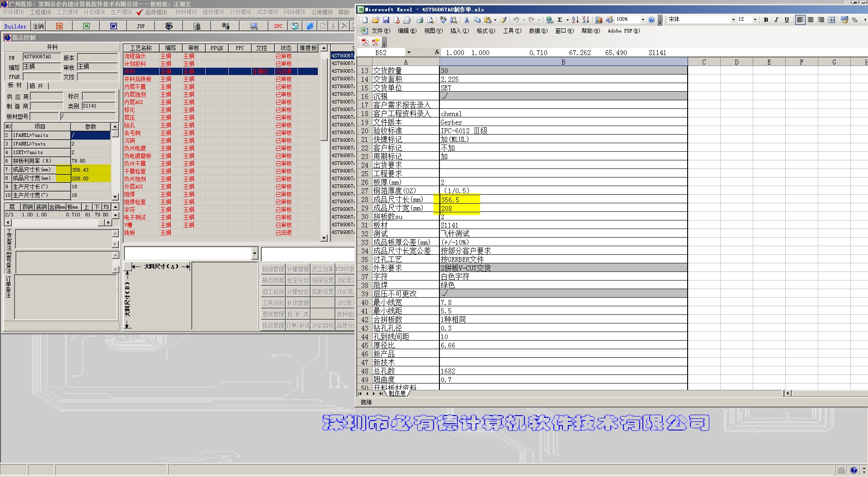Screen dimensions: 868x477
Task: Select the 电子测试 process row
Action: point(221,217)
